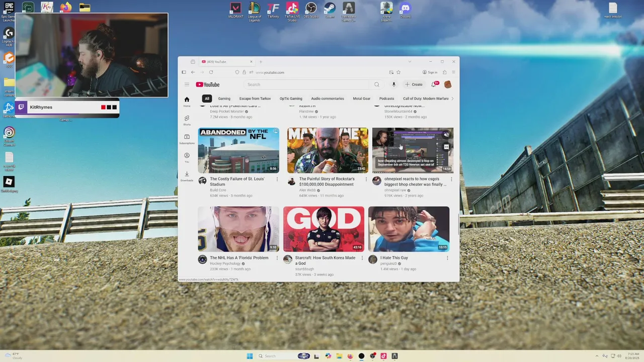Click the YouTube search magnifier button
The image size is (644, 362).
click(x=376, y=84)
